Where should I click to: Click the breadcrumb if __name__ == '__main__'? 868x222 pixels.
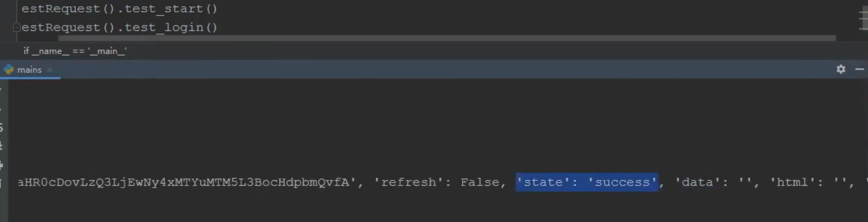click(75, 51)
